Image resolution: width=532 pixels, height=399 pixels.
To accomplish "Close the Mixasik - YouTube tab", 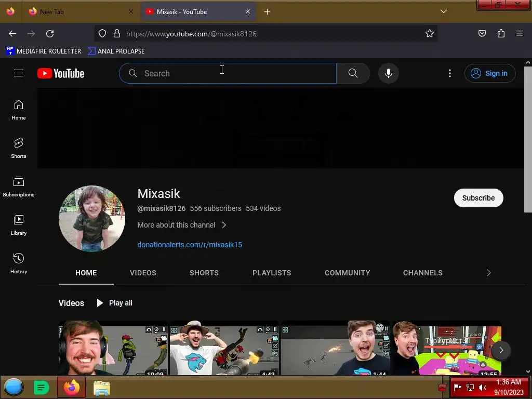I will click(248, 11).
